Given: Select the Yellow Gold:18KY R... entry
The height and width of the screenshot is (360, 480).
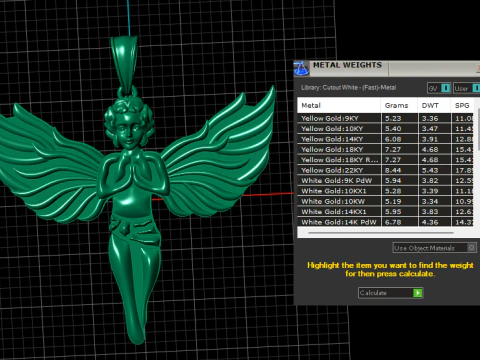Looking at the screenshot, I should [339, 160].
